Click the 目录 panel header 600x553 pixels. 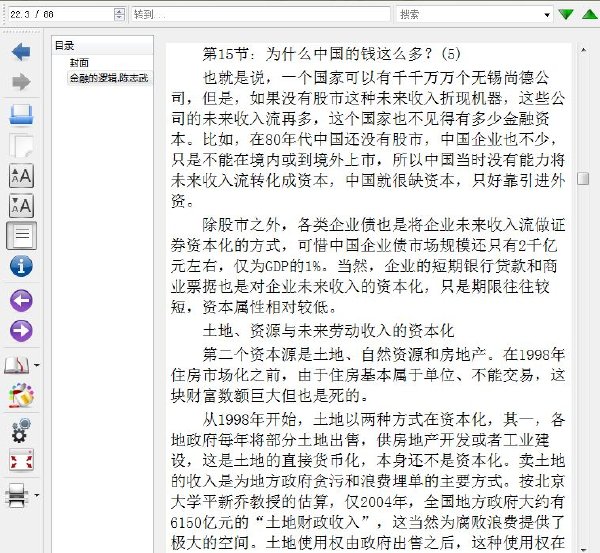click(103, 45)
